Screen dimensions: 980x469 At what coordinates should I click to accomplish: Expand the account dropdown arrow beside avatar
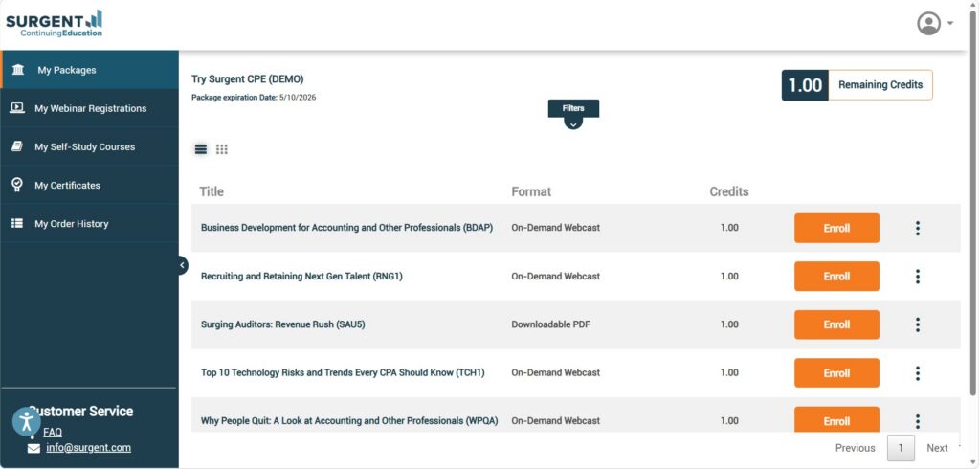[950, 24]
